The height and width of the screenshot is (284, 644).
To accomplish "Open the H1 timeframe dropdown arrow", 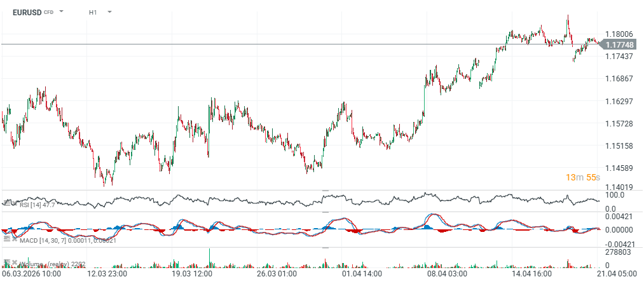I will (x=109, y=12).
